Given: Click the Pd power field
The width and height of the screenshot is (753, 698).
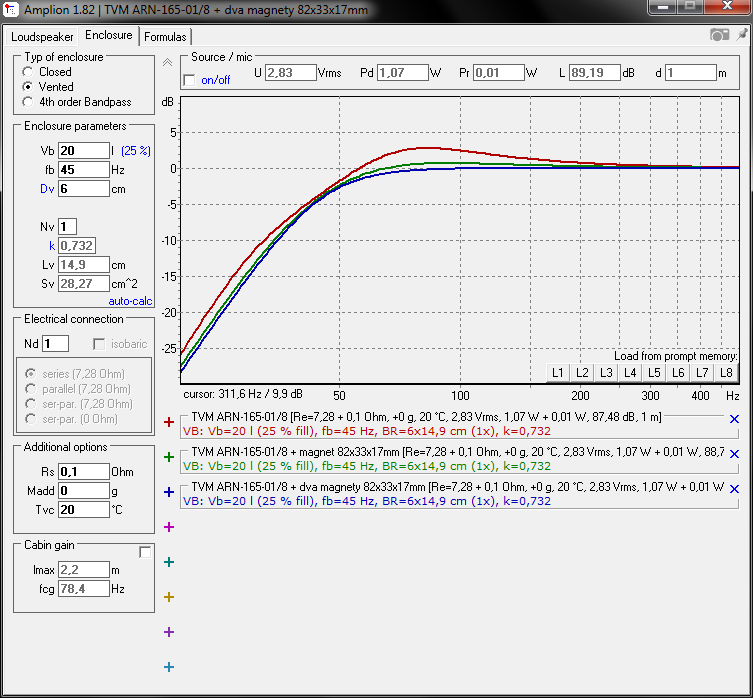Looking at the screenshot, I should point(402,73).
